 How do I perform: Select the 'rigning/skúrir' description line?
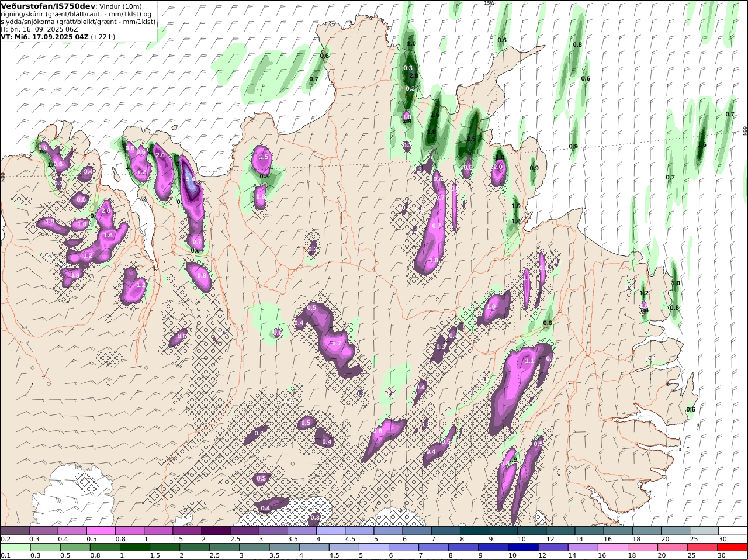click(x=76, y=14)
